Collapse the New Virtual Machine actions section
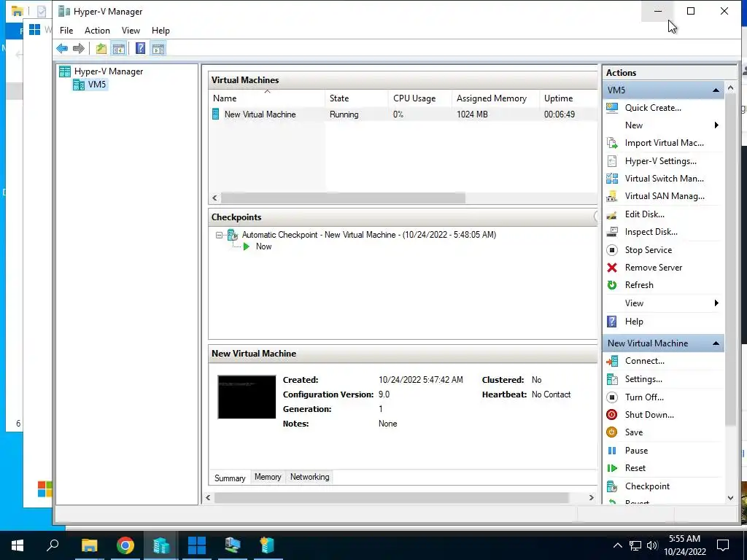Viewport: 747px width, 560px height. 716,343
